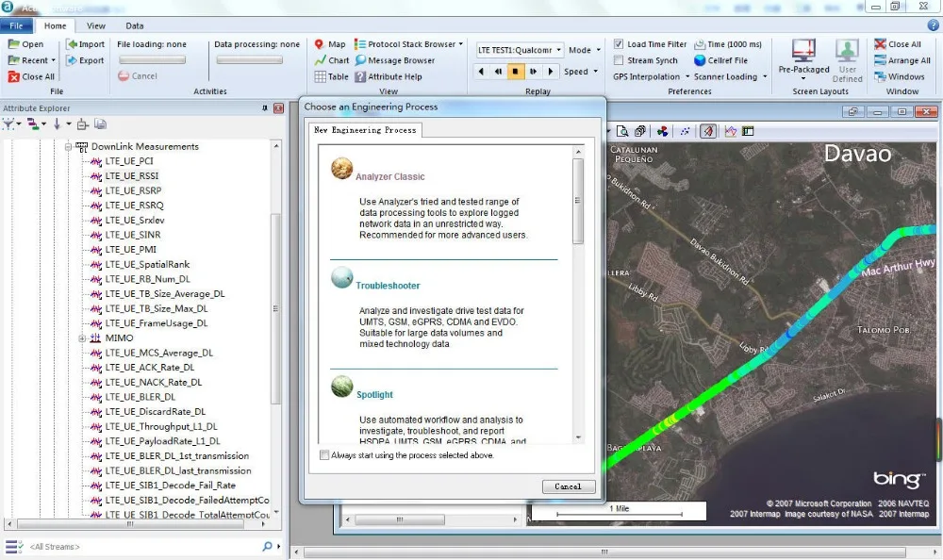Open the Scanner Loading dropdown

730,76
